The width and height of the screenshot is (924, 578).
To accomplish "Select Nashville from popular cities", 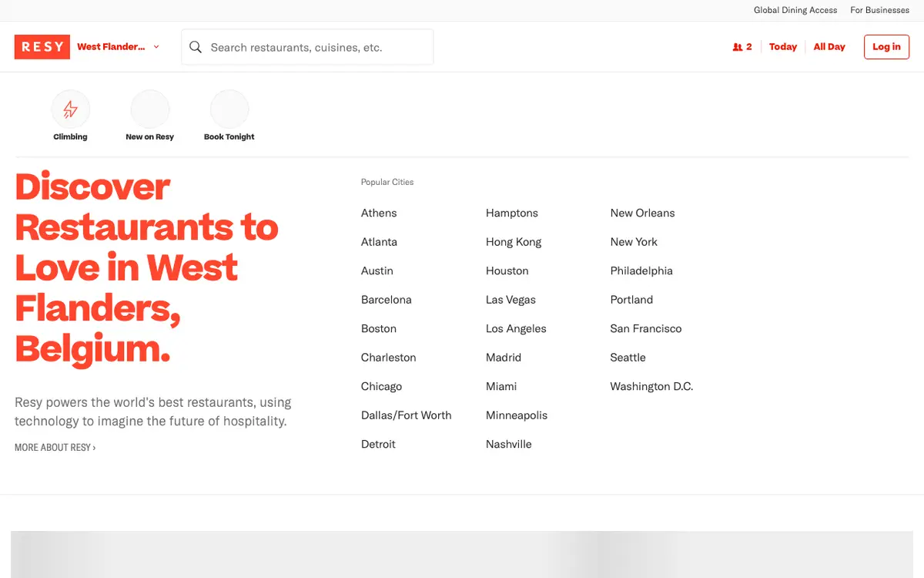I will pos(509,444).
